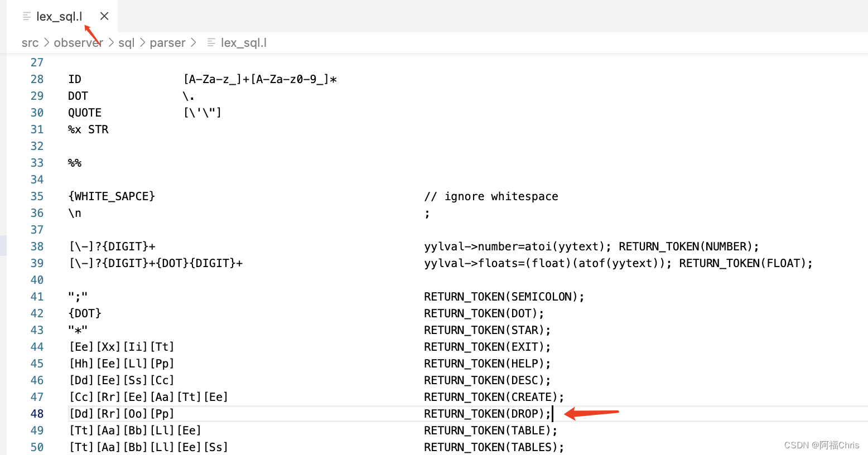This screenshot has height=455, width=868.
Task: Click {DOT} rule on line 42
Action: pyautogui.click(x=85, y=313)
